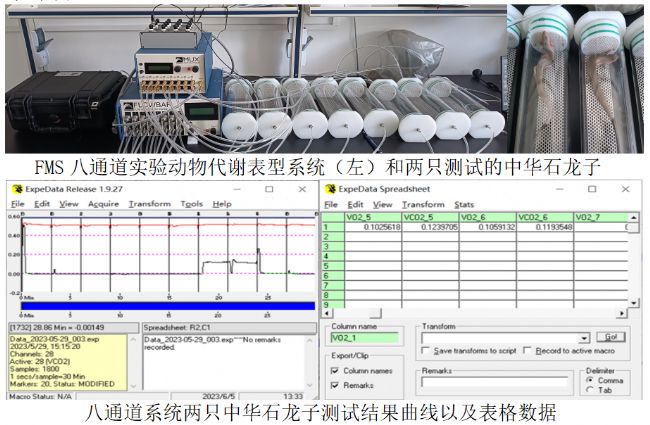Click spreadsheet vertical scrollbar up arrow
This screenshot has height=425, width=650.
click(633, 217)
